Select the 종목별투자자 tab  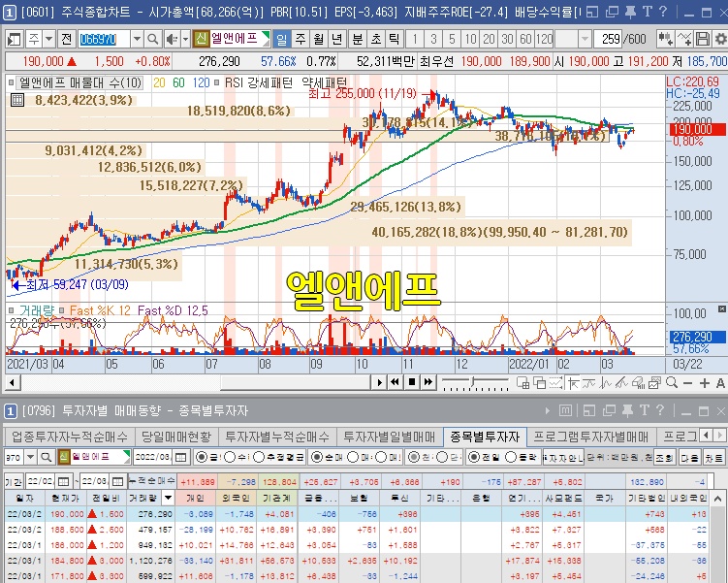[485, 437]
